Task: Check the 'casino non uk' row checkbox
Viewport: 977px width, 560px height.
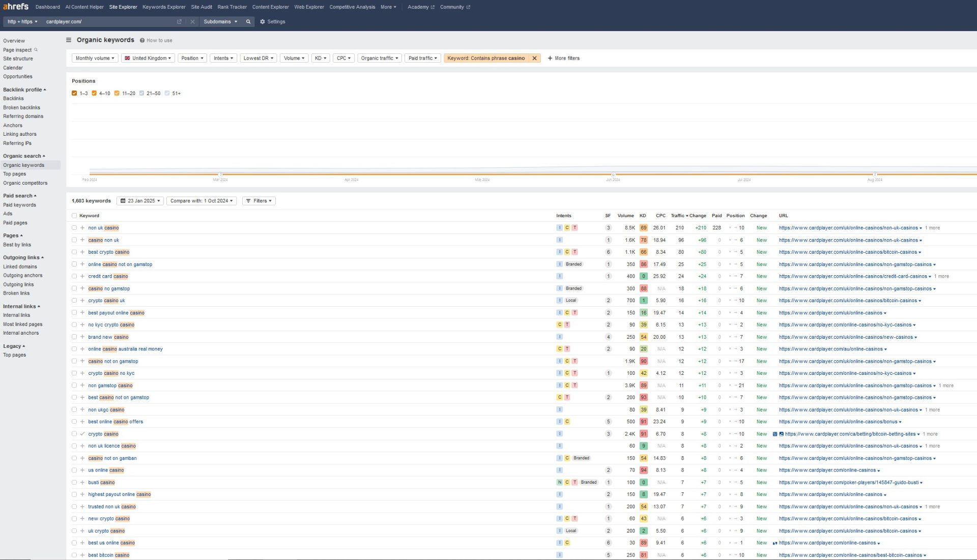Action: pyautogui.click(x=74, y=240)
